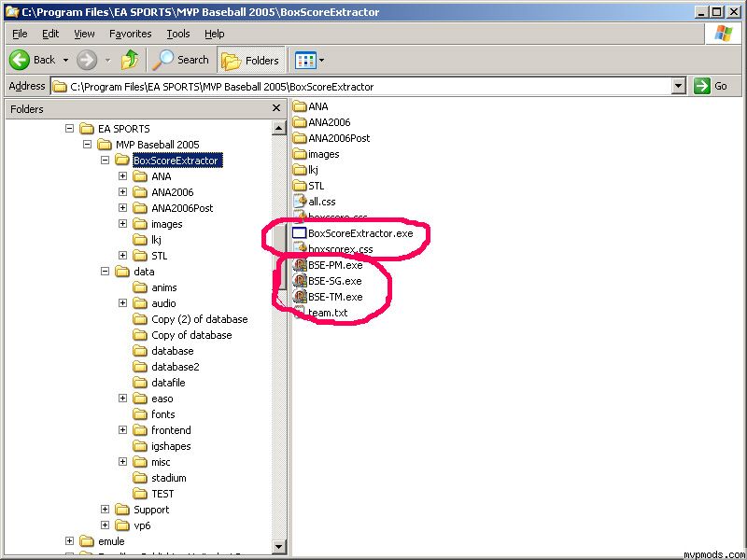Expand the frontend folder node
Screen dimensions: 747x560
click(123, 430)
